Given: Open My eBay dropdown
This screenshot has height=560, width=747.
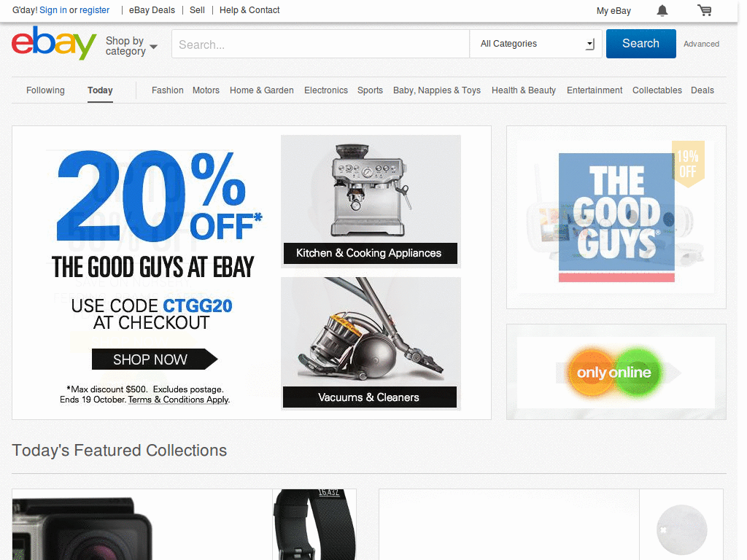Looking at the screenshot, I should click(614, 10).
